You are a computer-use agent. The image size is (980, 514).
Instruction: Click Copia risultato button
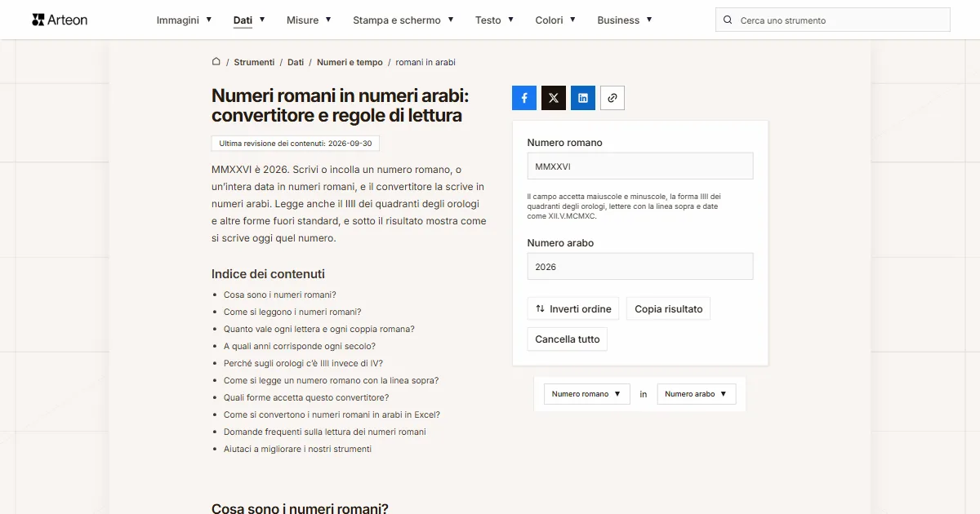click(x=669, y=309)
